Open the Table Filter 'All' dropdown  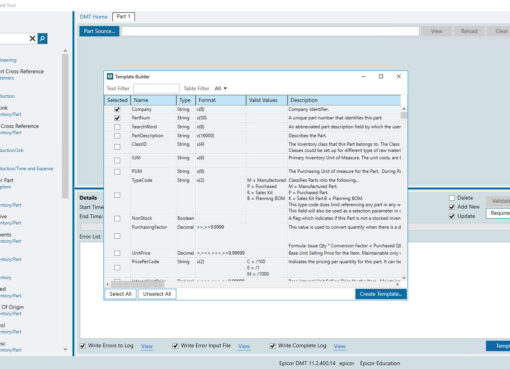click(221, 88)
